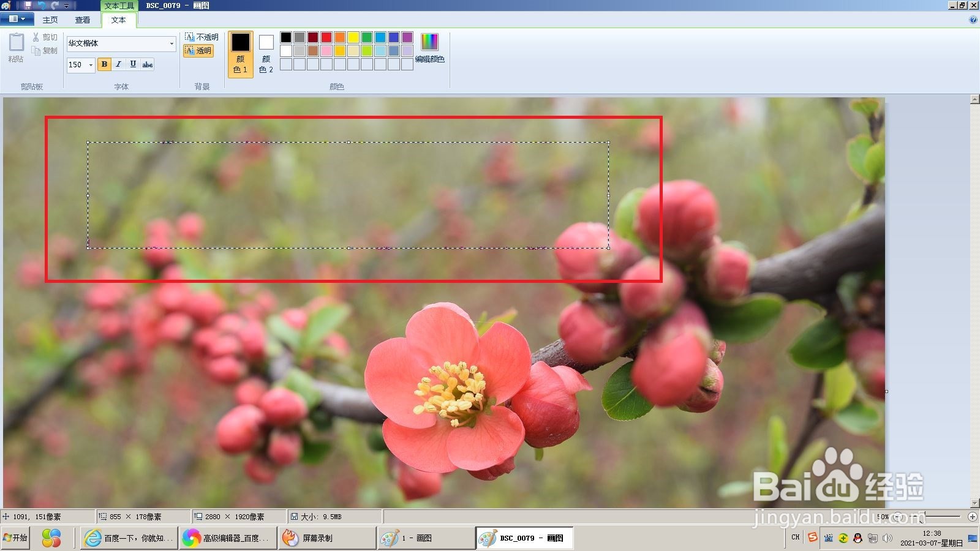Open the font size 150 dropdown
Image resolution: width=980 pixels, height=551 pixels.
[x=91, y=65]
